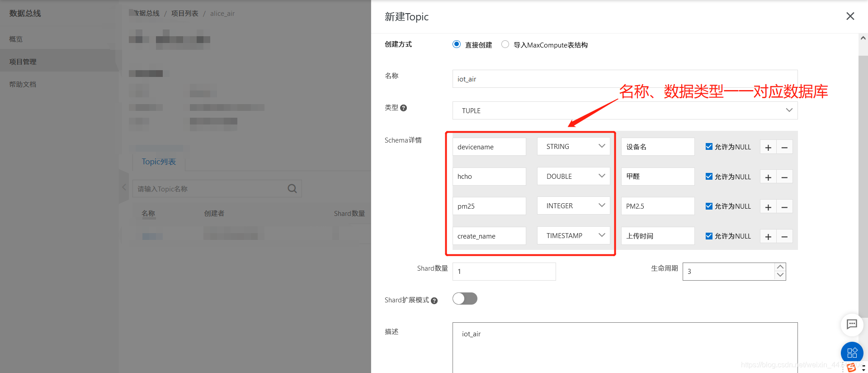Uncheck 允许为NULL for the create_name row

709,236
